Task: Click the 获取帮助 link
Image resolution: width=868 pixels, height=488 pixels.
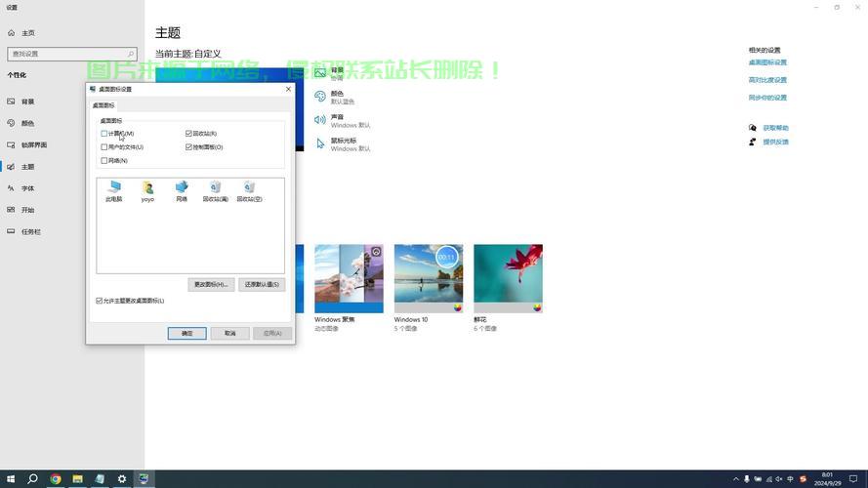Action: pyautogui.click(x=775, y=128)
